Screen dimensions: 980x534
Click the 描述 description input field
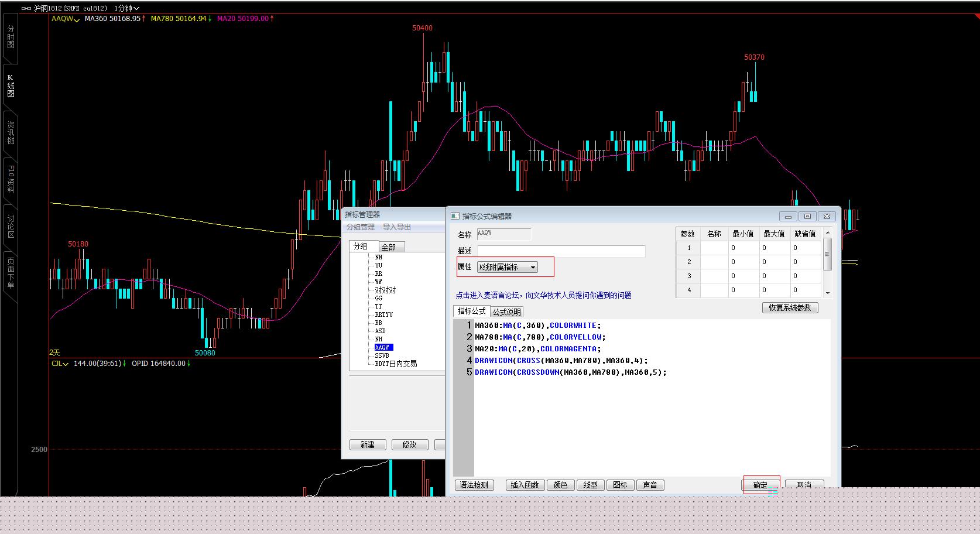561,251
